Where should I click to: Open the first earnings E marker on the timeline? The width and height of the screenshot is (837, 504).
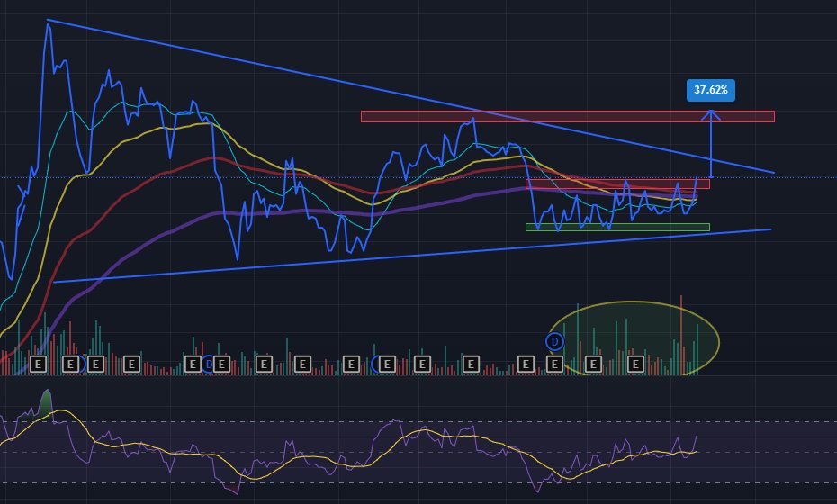click(38, 364)
